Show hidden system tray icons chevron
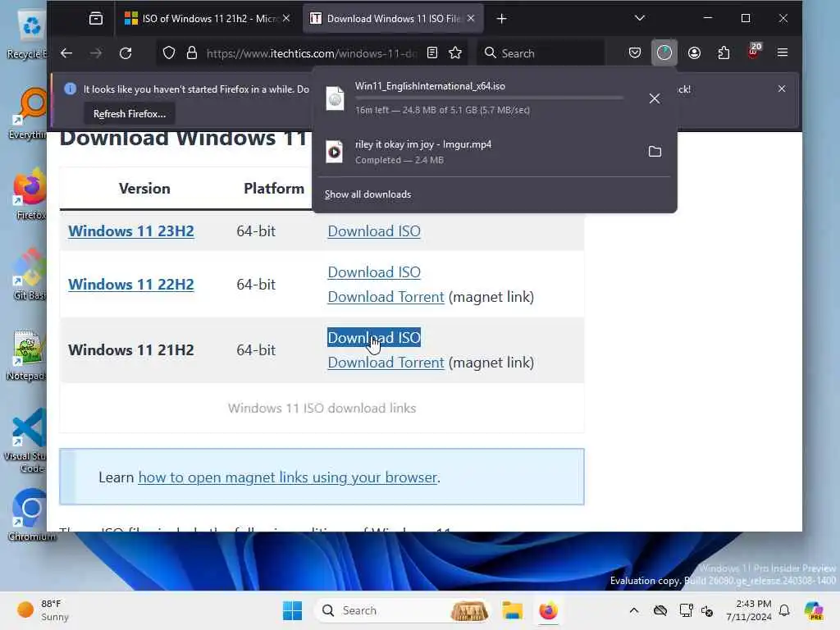 [x=634, y=610]
